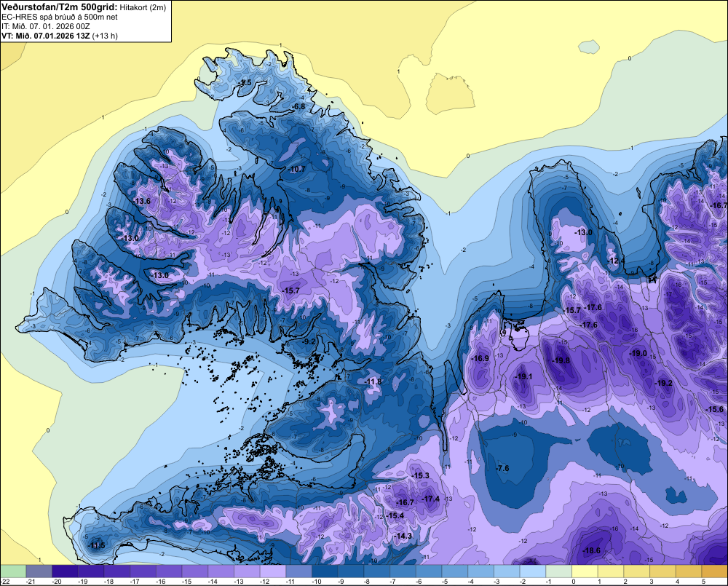Click the -15.6 temperature label
728x586 pixels.
click(x=715, y=409)
